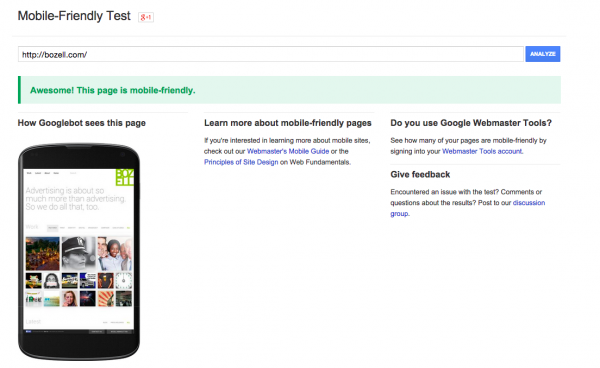Click the 'Give feedback' heading
This screenshot has width=600, height=368.
click(420, 175)
